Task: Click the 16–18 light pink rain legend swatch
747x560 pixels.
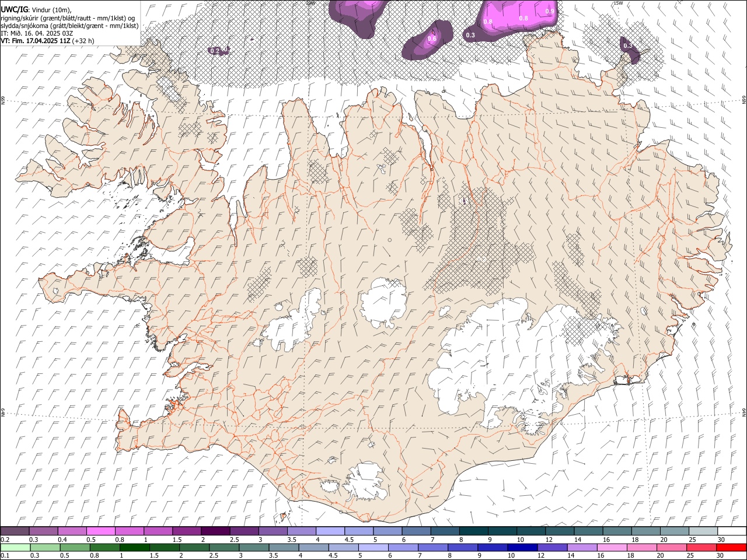Action: click(x=612, y=548)
